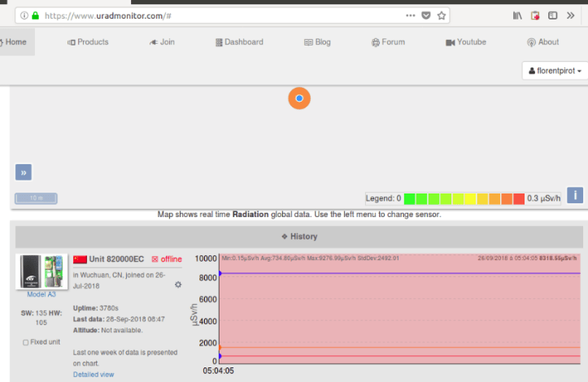Select the Unit 820000EC title

[x=116, y=259]
